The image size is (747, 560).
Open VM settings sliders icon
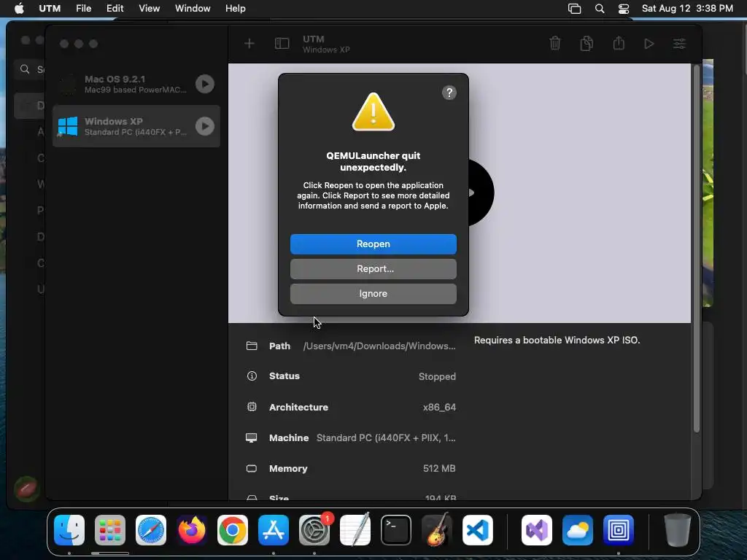pyautogui.click(x=679, y=44)
